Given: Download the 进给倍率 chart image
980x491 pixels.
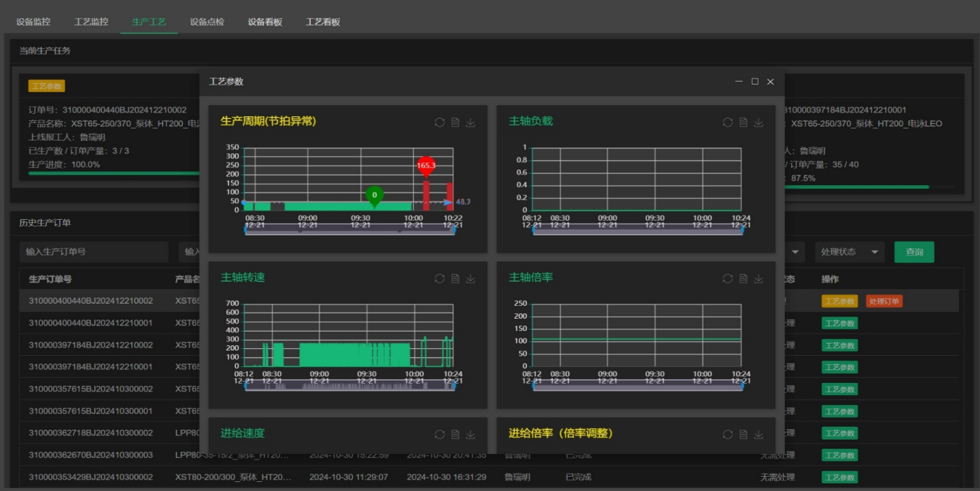Looking at the screenshot, I should coord(759,434).
